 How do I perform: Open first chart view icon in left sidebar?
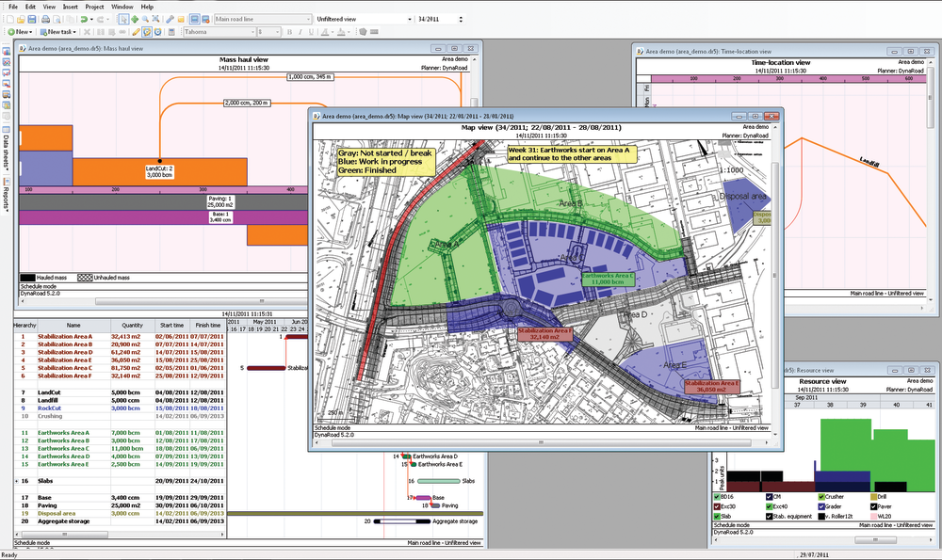6,52
